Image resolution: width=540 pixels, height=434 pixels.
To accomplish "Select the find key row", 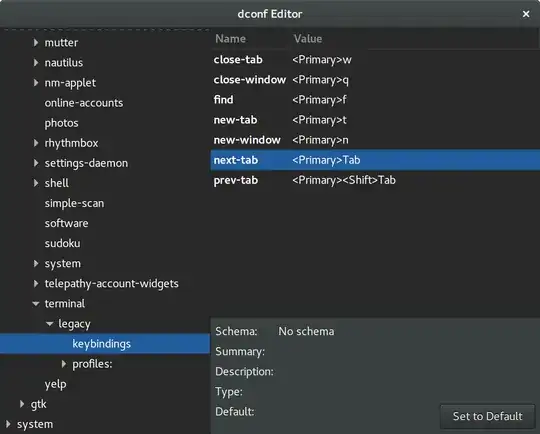I will [x=375, y=100].
